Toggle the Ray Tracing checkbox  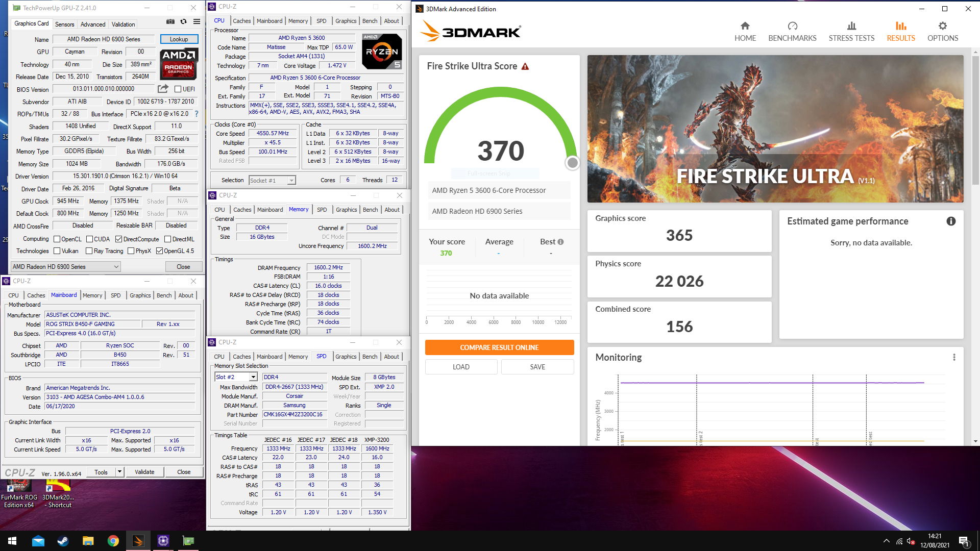(89, 251)
